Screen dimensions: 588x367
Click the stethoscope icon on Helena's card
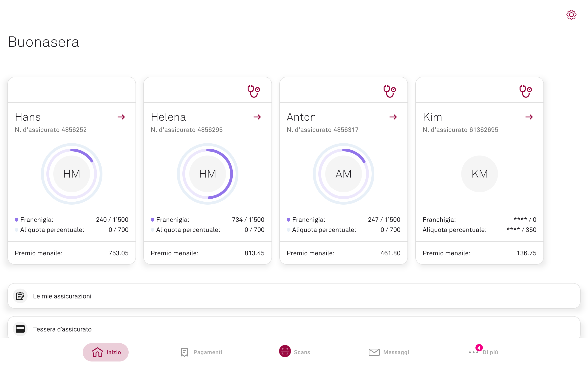254,91
